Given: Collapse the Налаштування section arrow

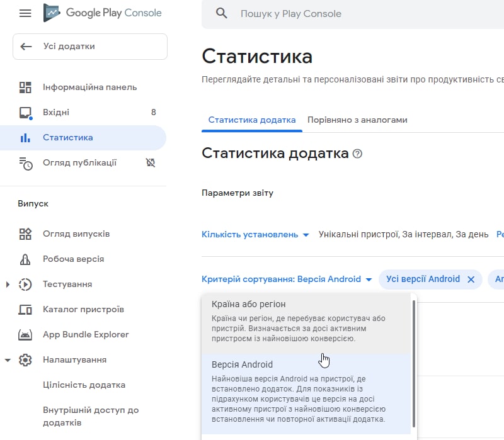Looking at the screenshot, I should tap(8, 360).
